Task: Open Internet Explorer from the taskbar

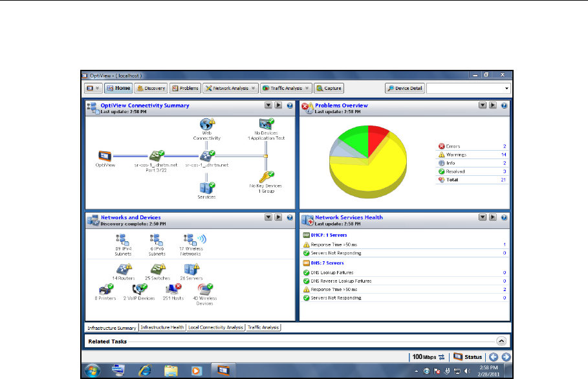Action: (145, 371)
